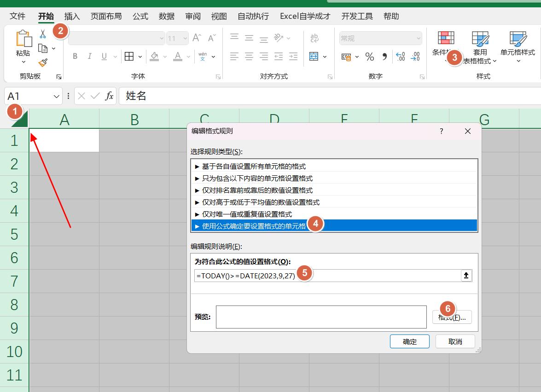The width and height of the screenshot is (541, 392).
Task: Click the Decrease Decimal icon
Action: (x=415, y=56)
